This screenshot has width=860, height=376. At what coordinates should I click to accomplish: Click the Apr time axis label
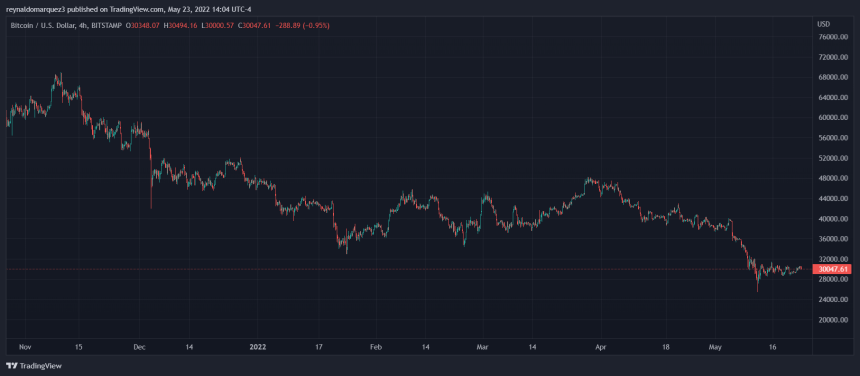(601, 347)
